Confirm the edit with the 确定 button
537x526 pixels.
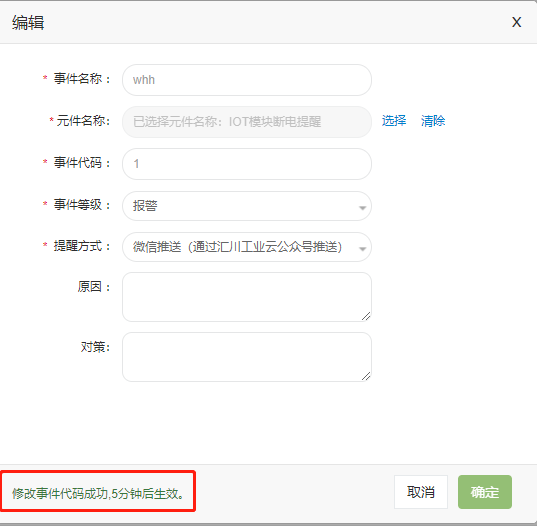pyautogui.click(x=485, y=492)
